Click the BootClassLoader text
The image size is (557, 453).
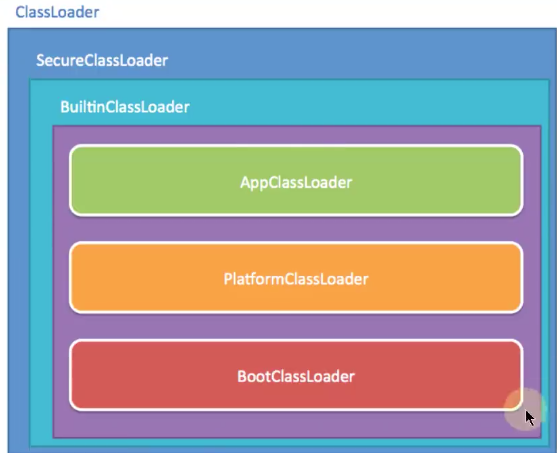[x=296, y=376]
